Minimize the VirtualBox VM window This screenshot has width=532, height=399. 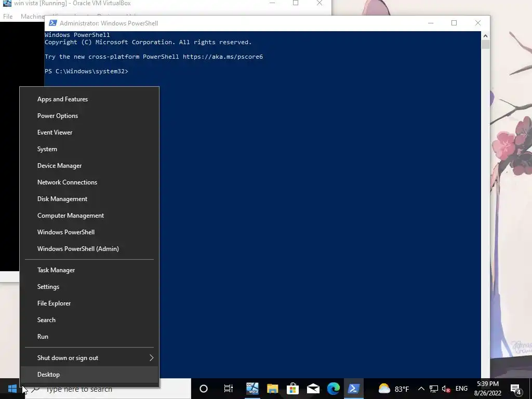click(272, 3)
